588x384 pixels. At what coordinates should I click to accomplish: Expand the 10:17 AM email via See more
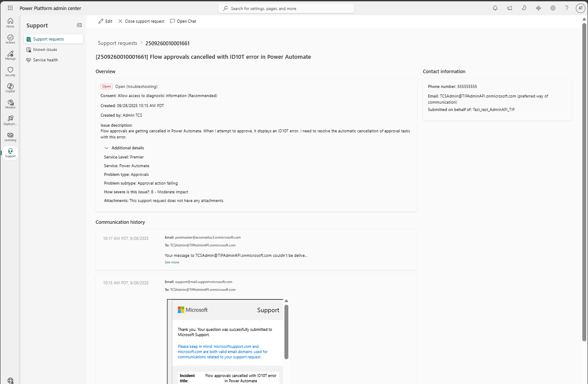[x=172, y=262]
